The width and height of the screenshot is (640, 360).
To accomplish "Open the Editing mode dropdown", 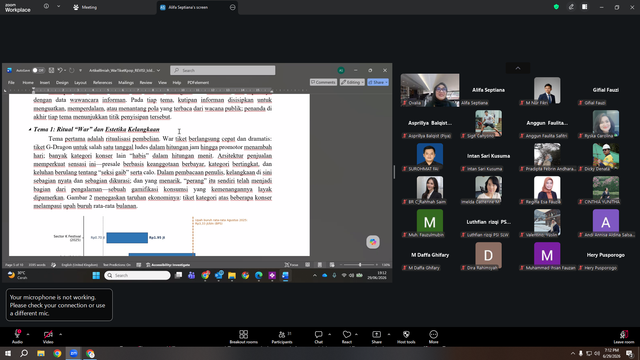I will tap(352, 82).
